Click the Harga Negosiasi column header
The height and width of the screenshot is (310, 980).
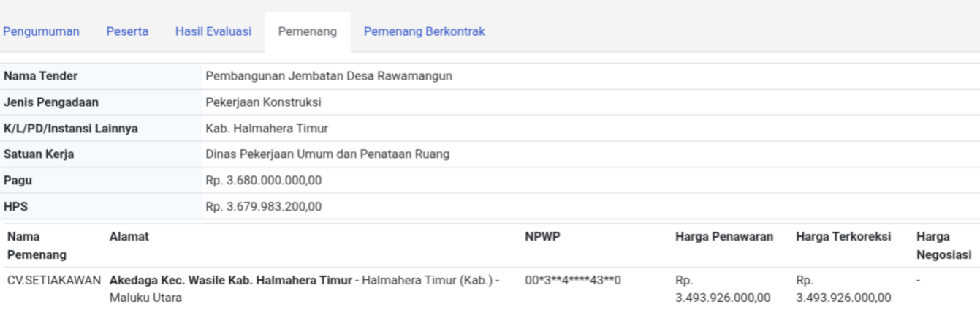[943, 246]
